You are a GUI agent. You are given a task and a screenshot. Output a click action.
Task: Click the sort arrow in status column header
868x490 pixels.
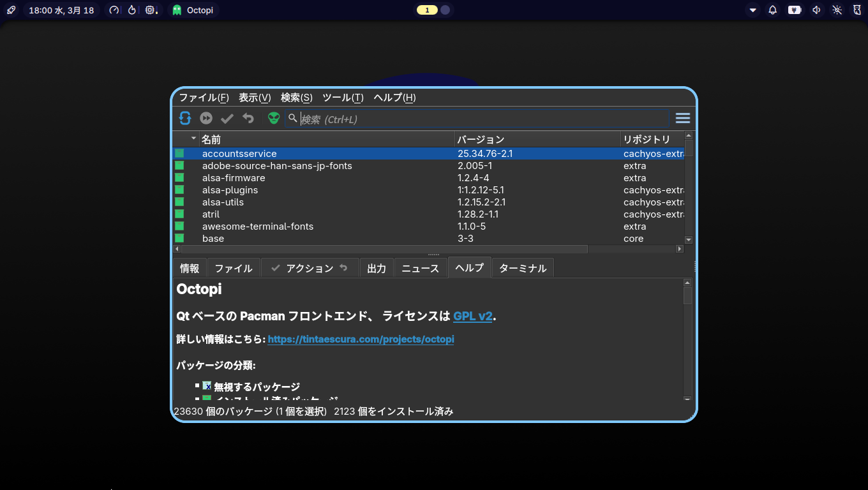193,138
